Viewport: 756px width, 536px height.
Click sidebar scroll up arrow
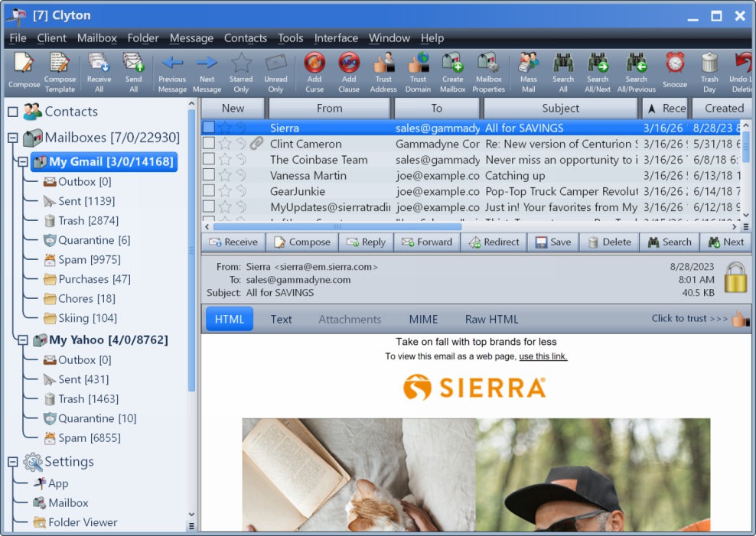tap(191, 103)
